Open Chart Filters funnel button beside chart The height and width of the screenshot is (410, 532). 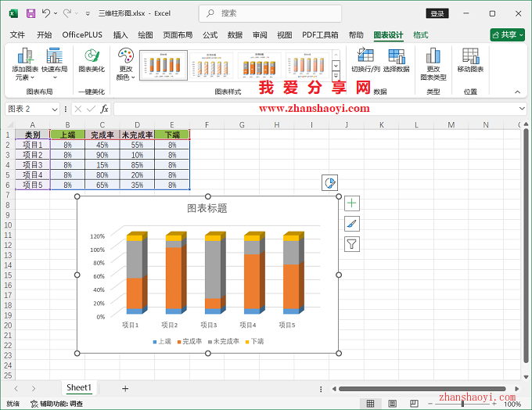(x=352, y=244)
